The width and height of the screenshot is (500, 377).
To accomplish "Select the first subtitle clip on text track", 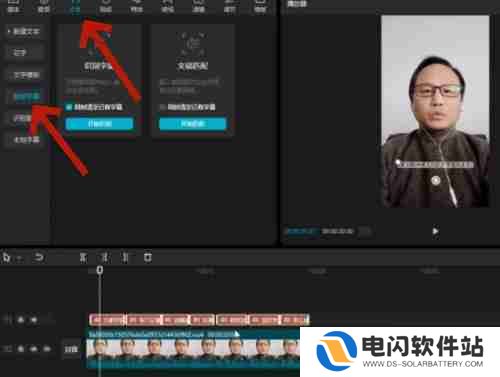I will (x=107, y=320).
